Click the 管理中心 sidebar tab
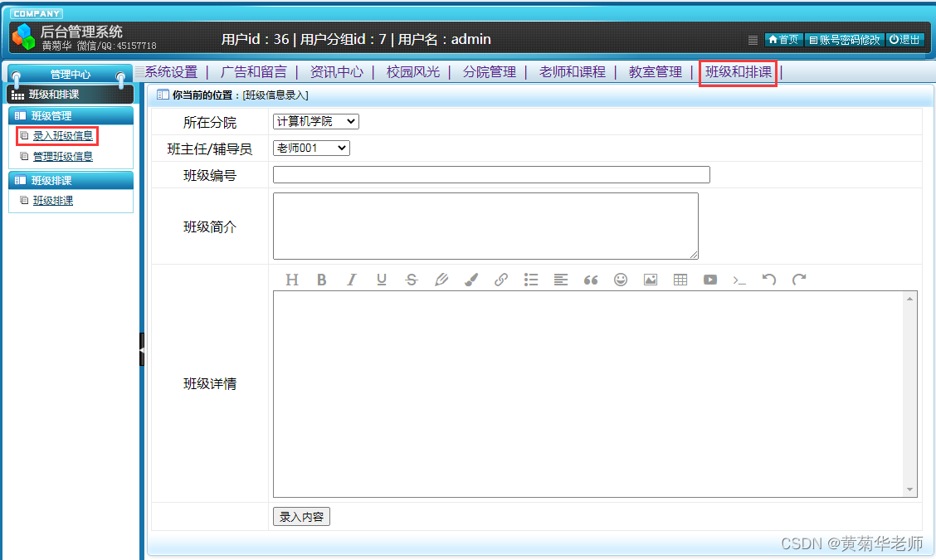The image size is (936, 560). [x=71, y=74]
